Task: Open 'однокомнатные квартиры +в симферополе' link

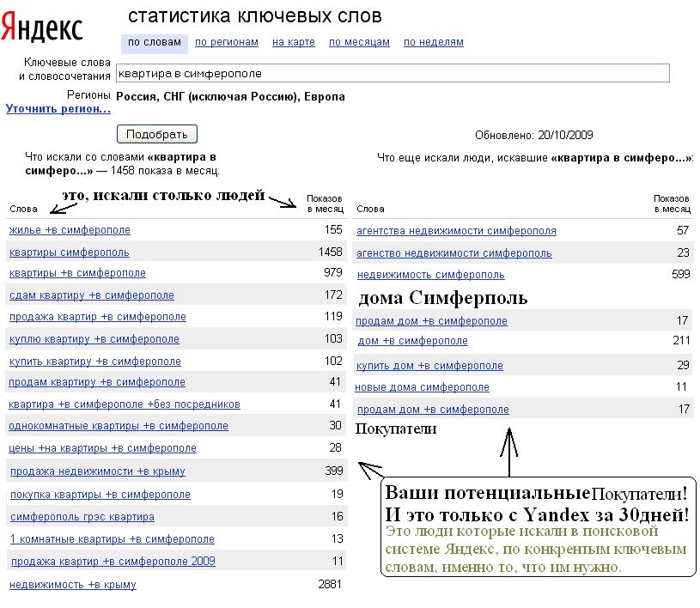Action: click(x=119, y=426)
